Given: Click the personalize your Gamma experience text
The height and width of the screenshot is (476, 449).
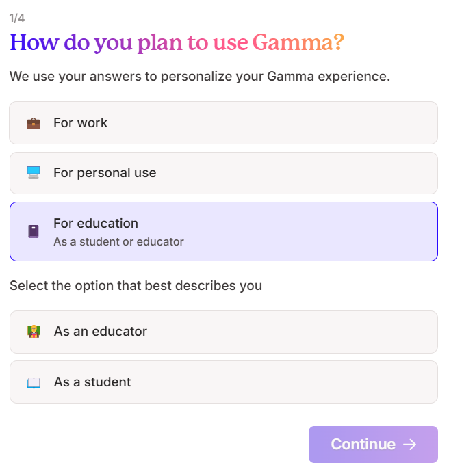Looking at the screenshot, I should [x=275, y=76].
